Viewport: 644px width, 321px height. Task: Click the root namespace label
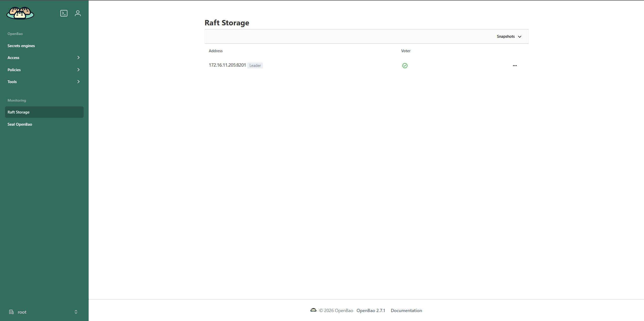[22, 312]
